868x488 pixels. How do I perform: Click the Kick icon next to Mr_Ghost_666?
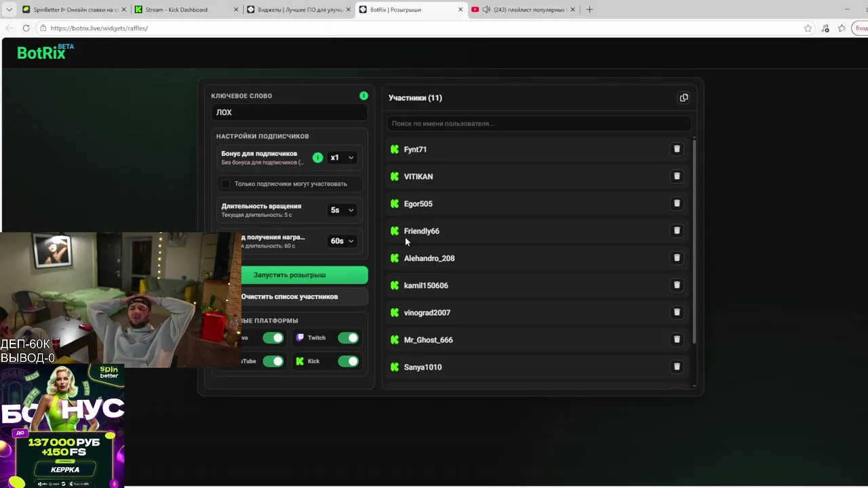point(395,340)
